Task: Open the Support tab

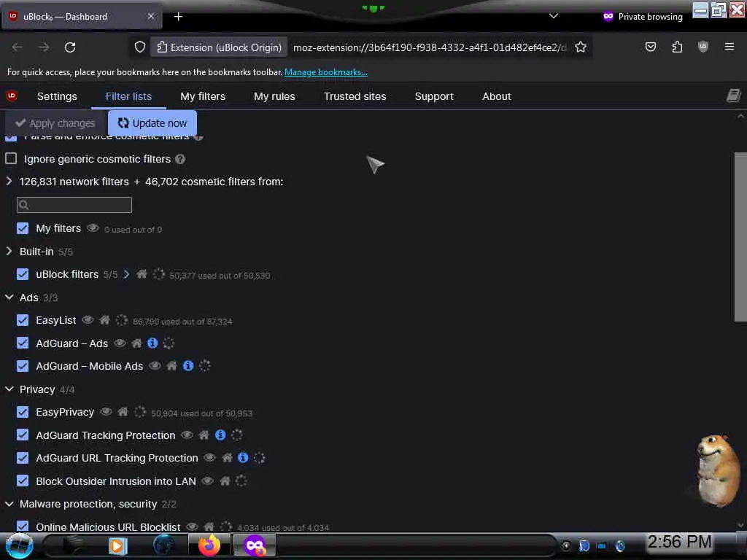Action: pos(434,96)
